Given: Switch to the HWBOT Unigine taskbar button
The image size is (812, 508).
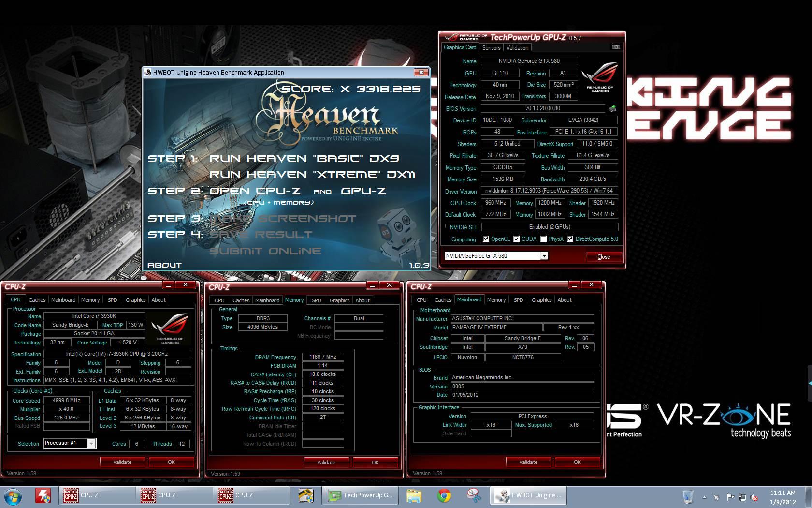Looking at the screenshot, I should (528, 495).
